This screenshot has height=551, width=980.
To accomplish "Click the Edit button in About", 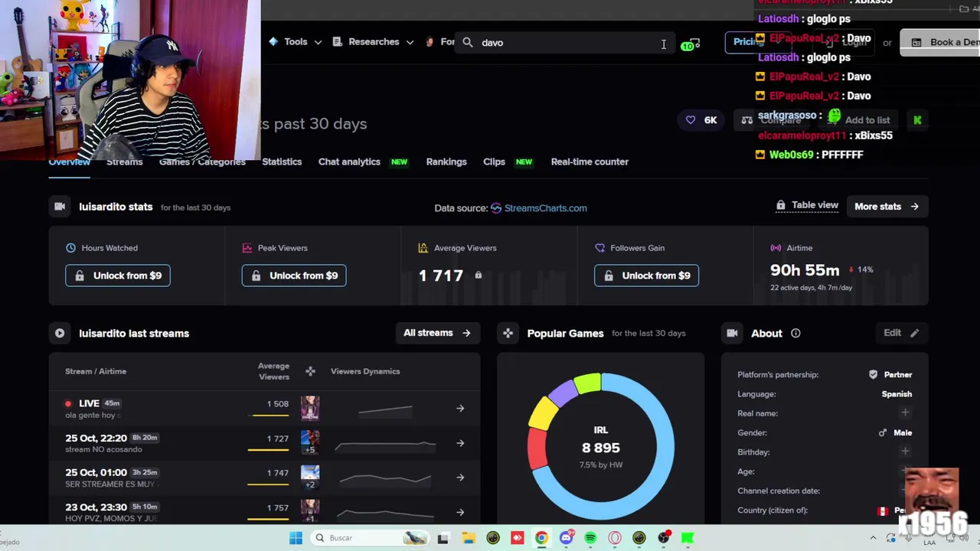I will (901, 333).
